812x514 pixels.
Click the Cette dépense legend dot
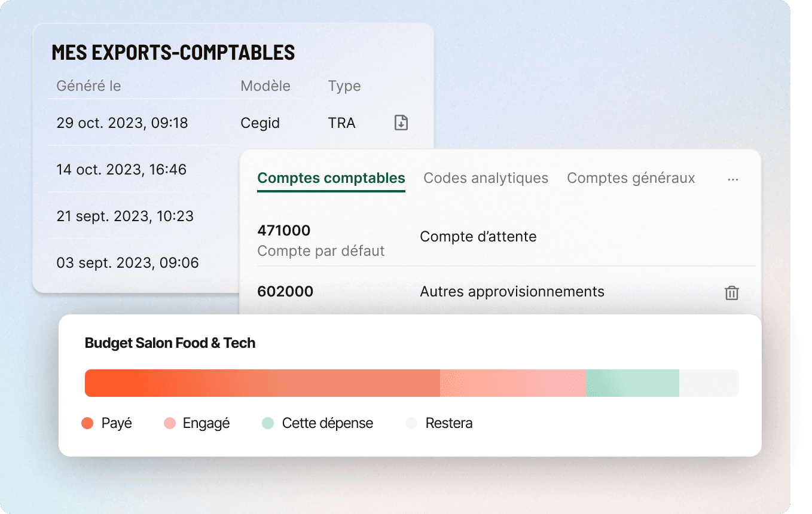click(x=268, y=423)
